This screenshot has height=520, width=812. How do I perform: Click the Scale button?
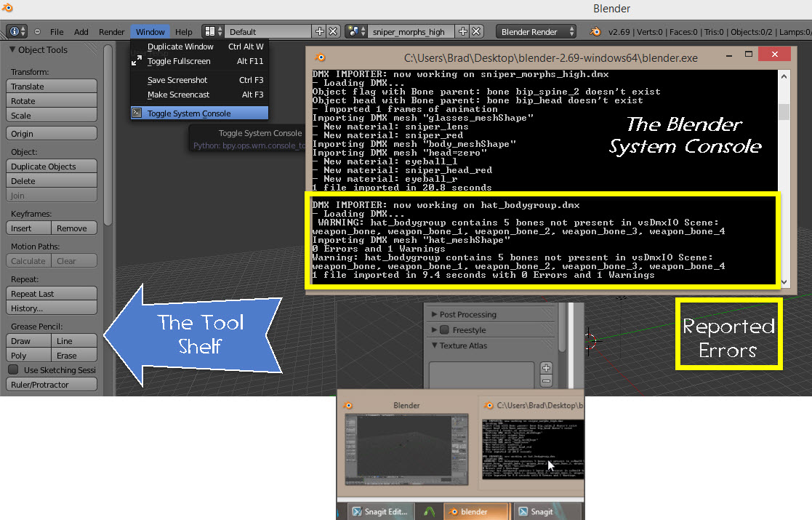52,116
